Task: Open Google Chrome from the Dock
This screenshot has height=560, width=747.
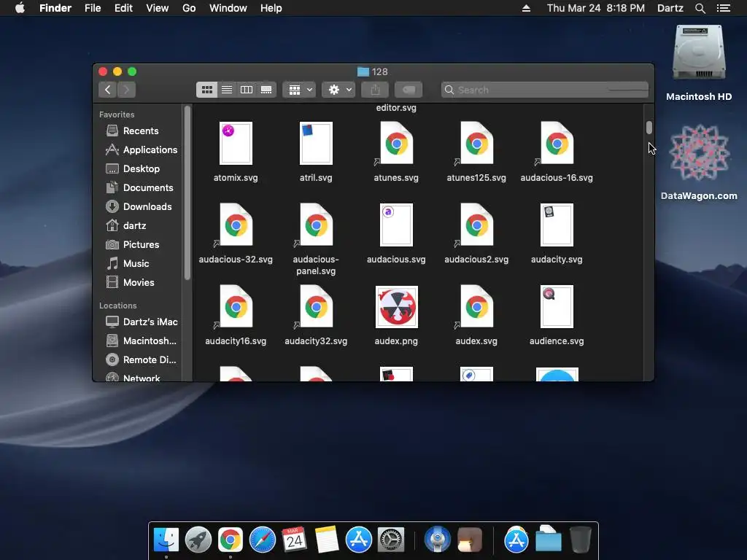Action: [230, 540]
